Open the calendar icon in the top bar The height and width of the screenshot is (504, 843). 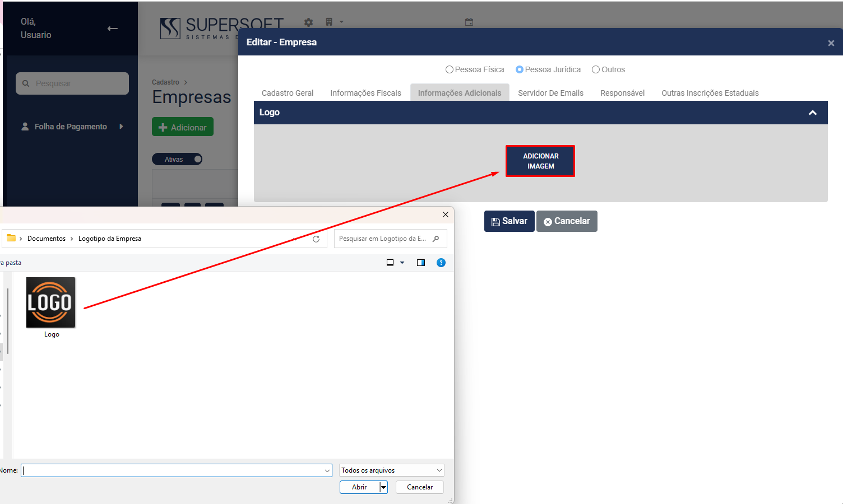click(469, 22)
